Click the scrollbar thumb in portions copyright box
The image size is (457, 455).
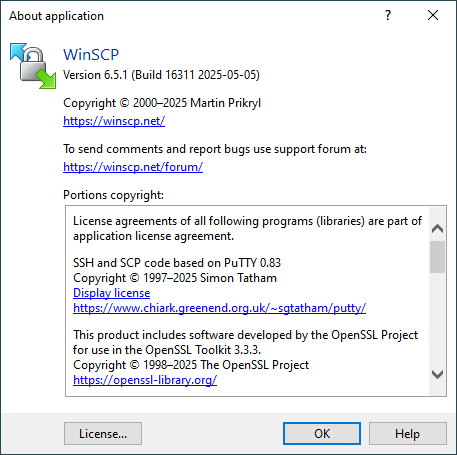437,257
